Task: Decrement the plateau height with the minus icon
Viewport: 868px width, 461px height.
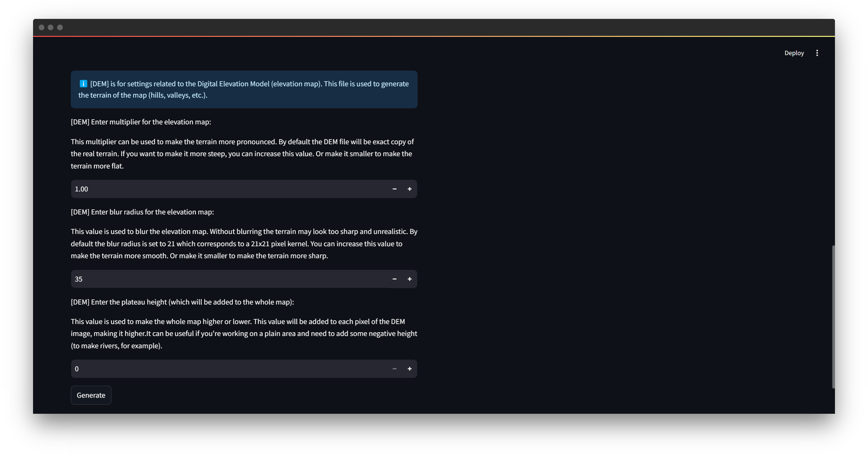Action: (394, 369)
